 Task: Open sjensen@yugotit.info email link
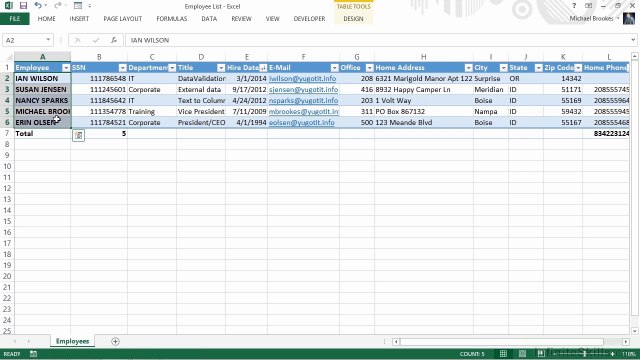(303, 89)
